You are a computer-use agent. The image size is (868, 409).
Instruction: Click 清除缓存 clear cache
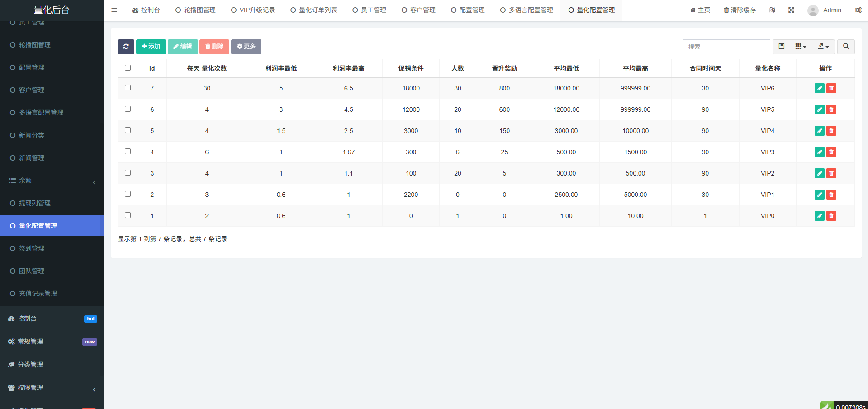[x=740, y=10]
